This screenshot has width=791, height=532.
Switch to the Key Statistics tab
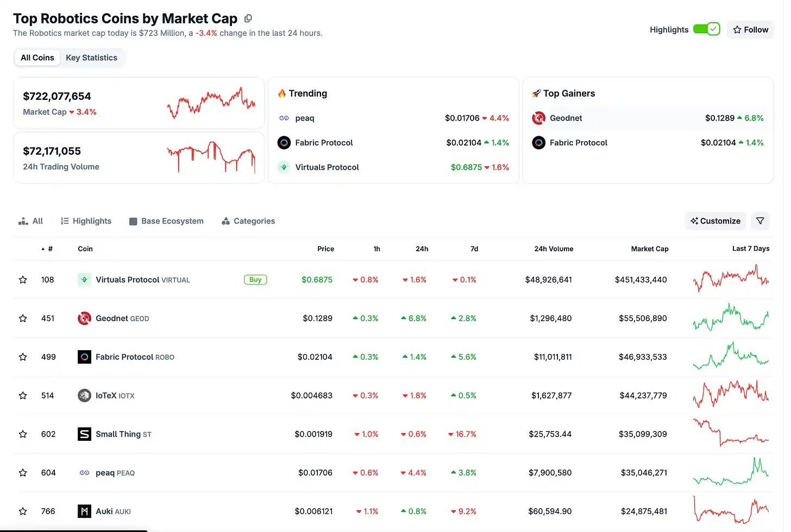(91, 58)
